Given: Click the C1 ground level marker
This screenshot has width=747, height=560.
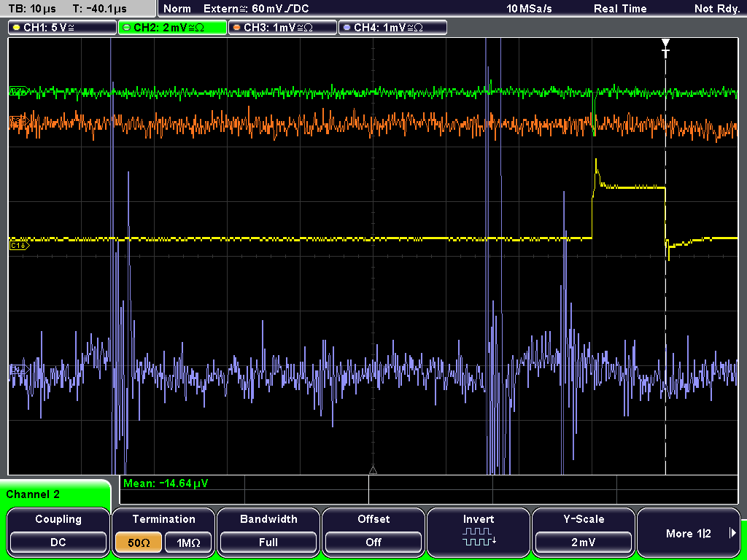Looking at the screenshot, I should click(x=20, y=246).
